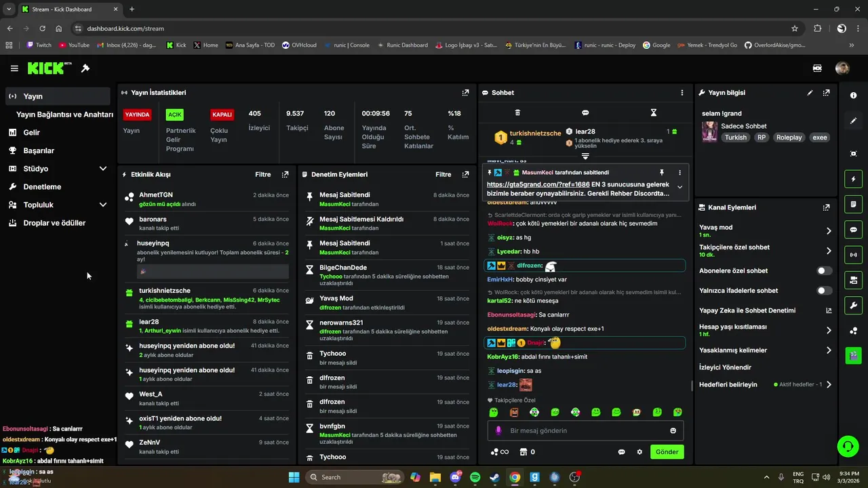Click the pin icon on the pinned message
The width and height of the screenshot is (868, 488).
pos(662,173)
